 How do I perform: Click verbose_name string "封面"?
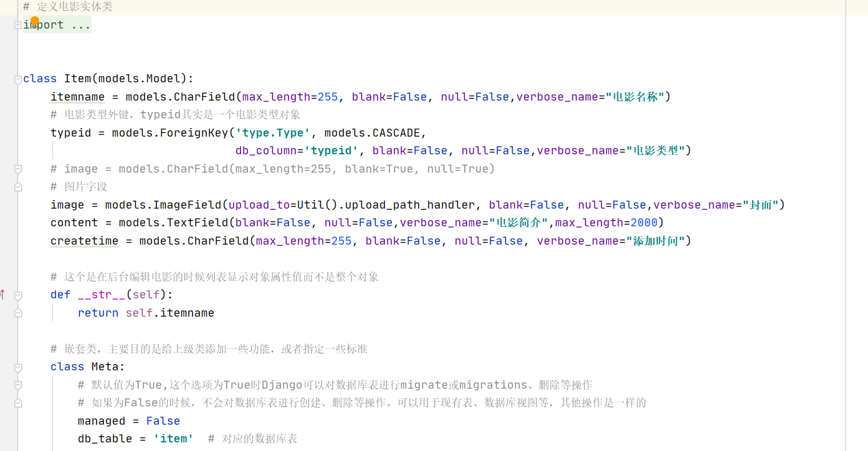(x=761, y=205)
